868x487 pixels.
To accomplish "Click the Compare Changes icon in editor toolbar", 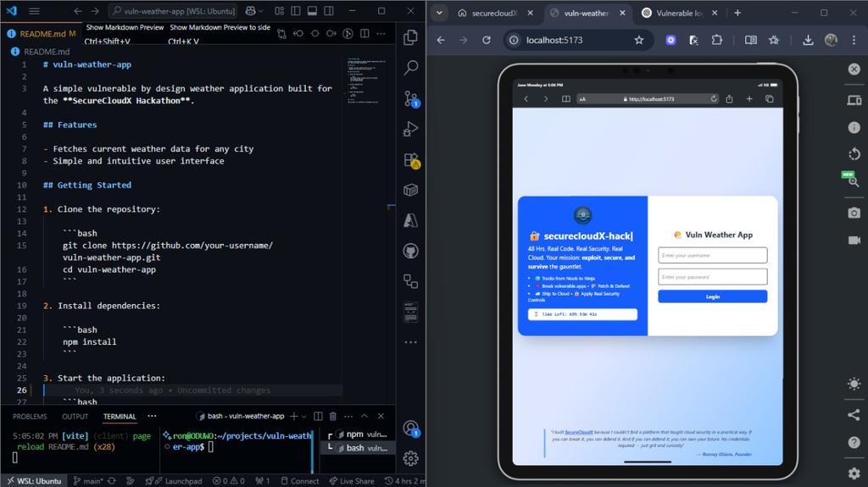I will [281, 34].
